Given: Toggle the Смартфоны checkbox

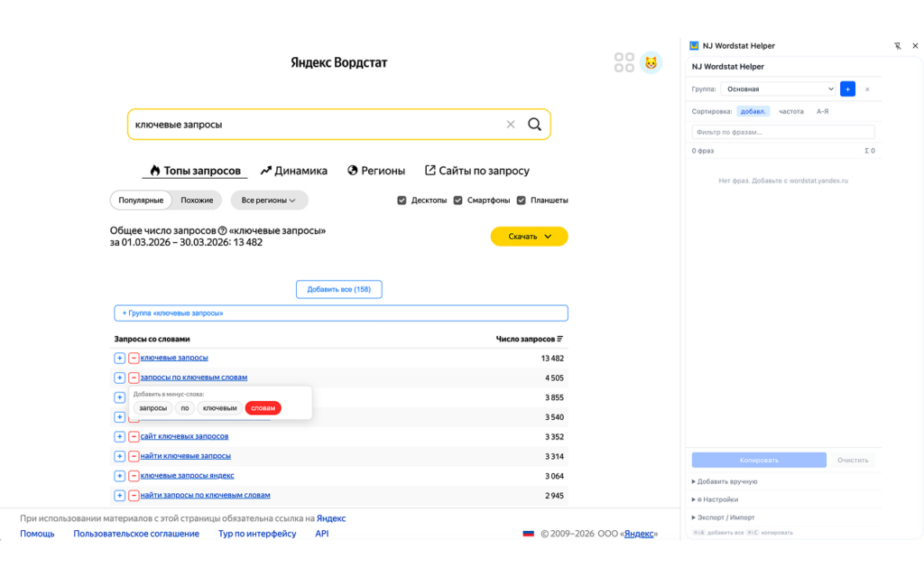Looking at the screenshot, I should 458,200.
